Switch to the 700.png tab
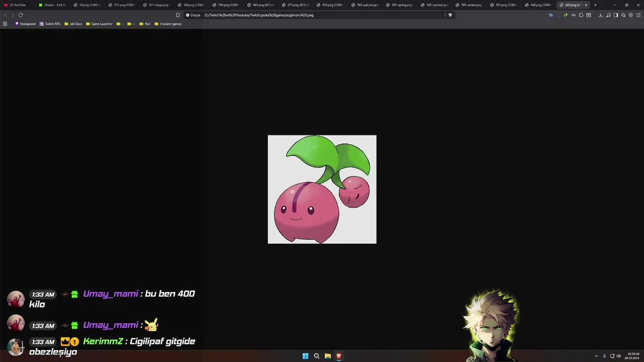The image size is (644, 362). (x=226, y=5)
